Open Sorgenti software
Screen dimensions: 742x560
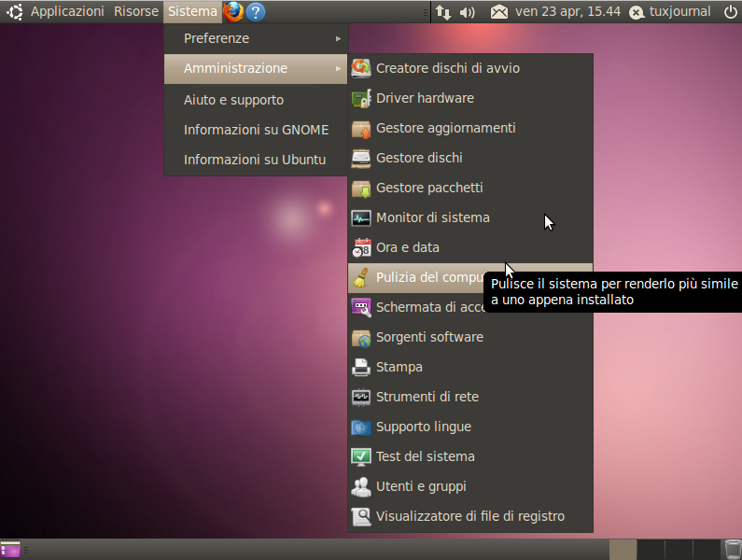click(x=470, y=338)
